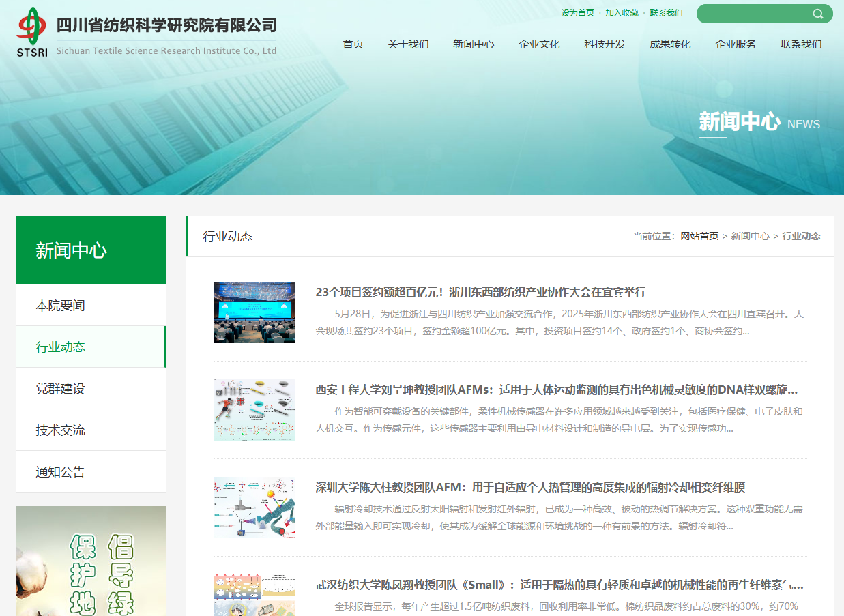Open thumbnail of 深圳大学 radiative cooling article
Viewport: 844px width, 616px height.
(x=254, y=507)
